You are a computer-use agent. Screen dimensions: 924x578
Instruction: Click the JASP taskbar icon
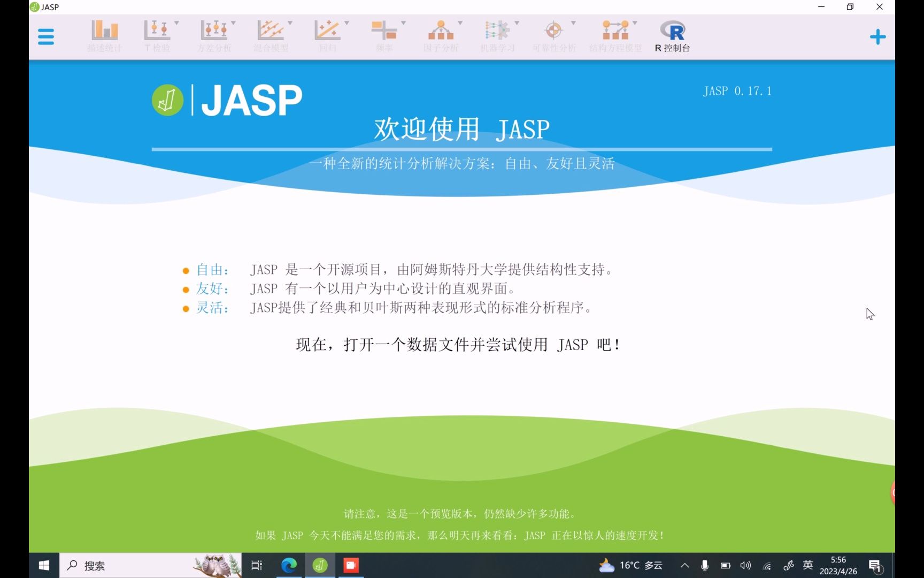(320, 565)
